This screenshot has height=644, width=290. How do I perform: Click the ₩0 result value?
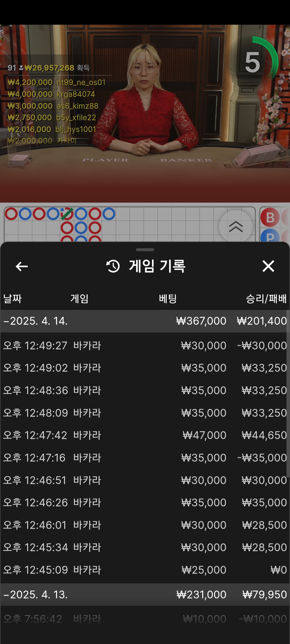[279, 570]
